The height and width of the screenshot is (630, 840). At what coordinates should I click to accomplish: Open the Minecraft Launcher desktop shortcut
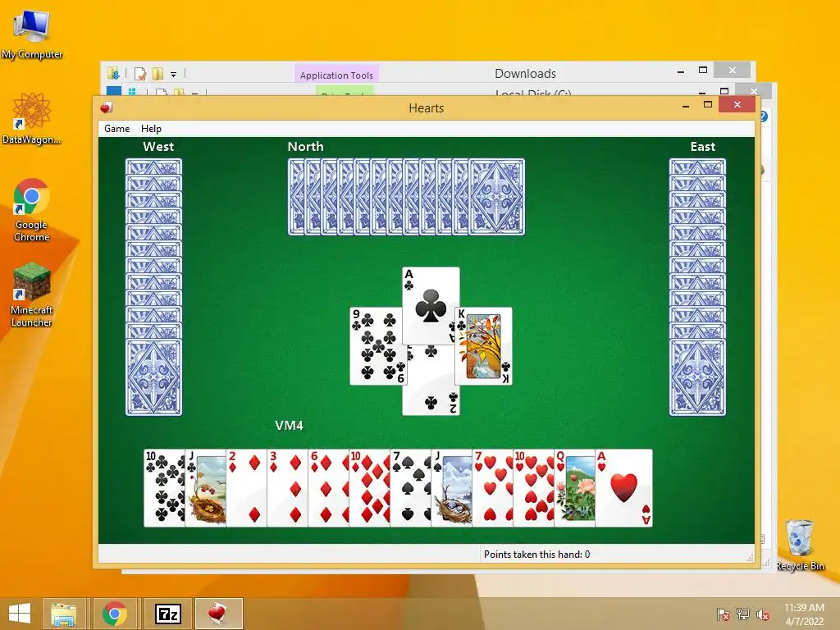32,294
